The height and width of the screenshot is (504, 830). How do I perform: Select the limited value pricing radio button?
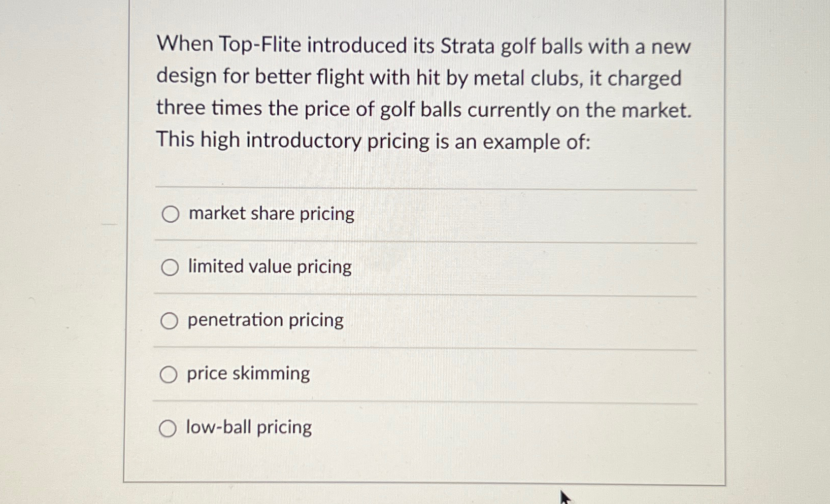[170, 267]
